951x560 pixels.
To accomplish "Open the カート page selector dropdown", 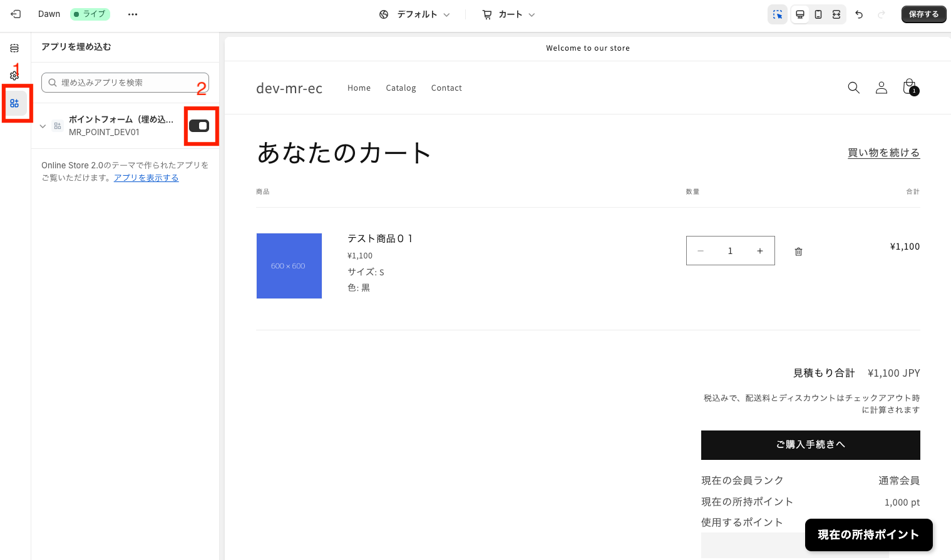I will pos(508,14).
